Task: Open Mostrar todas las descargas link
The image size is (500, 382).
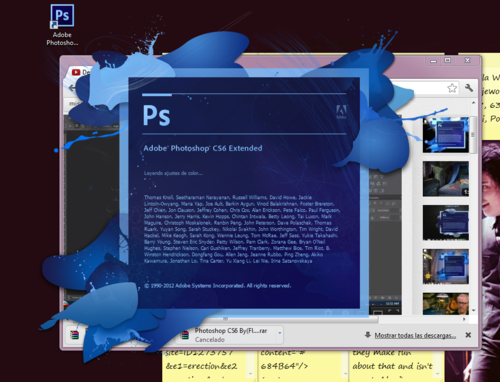Action: [x=415, y=335]
